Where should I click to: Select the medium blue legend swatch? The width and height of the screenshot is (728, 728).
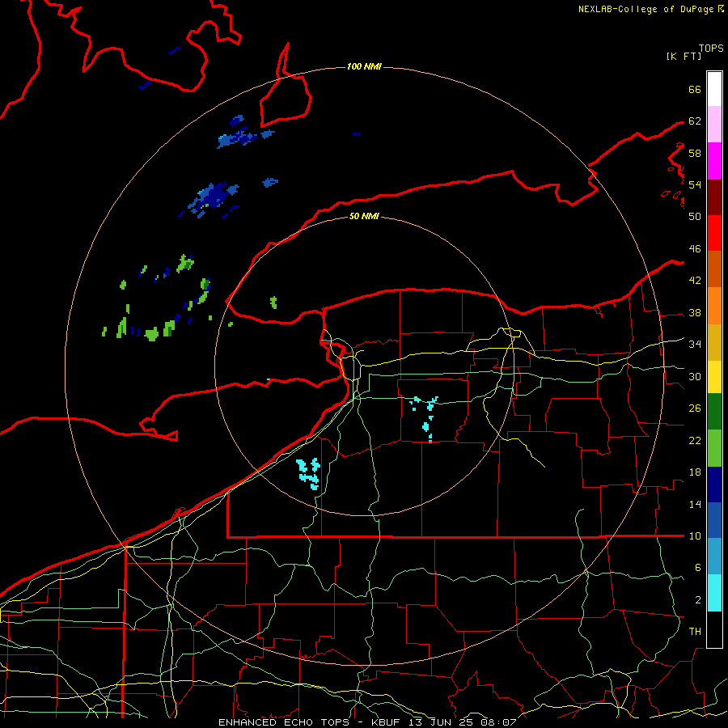point(714,520)
